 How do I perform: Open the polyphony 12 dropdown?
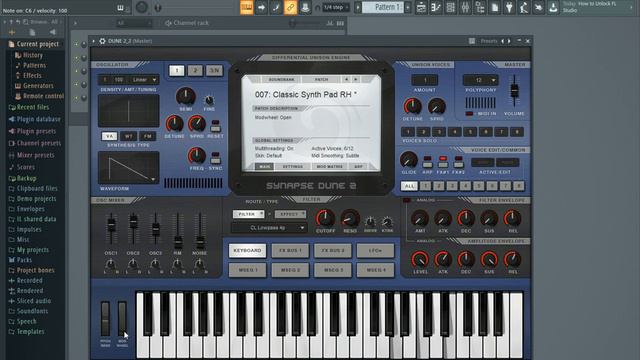coord(480,80)
